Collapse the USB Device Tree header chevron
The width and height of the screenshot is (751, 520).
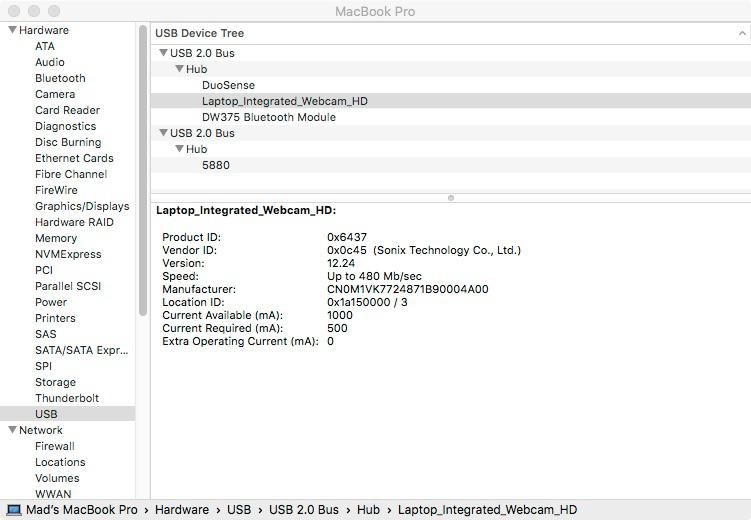pyautogui.click(x=740, y=33)
